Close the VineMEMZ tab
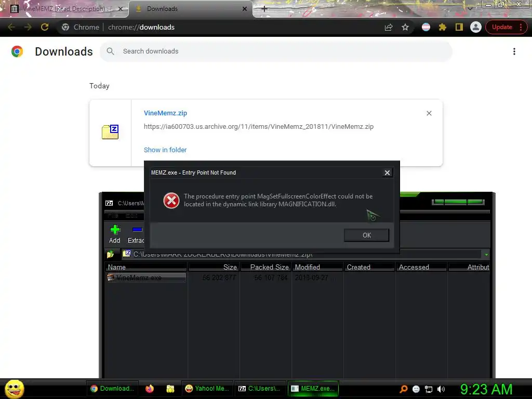The image size is (532, 399). pos(120,9)
